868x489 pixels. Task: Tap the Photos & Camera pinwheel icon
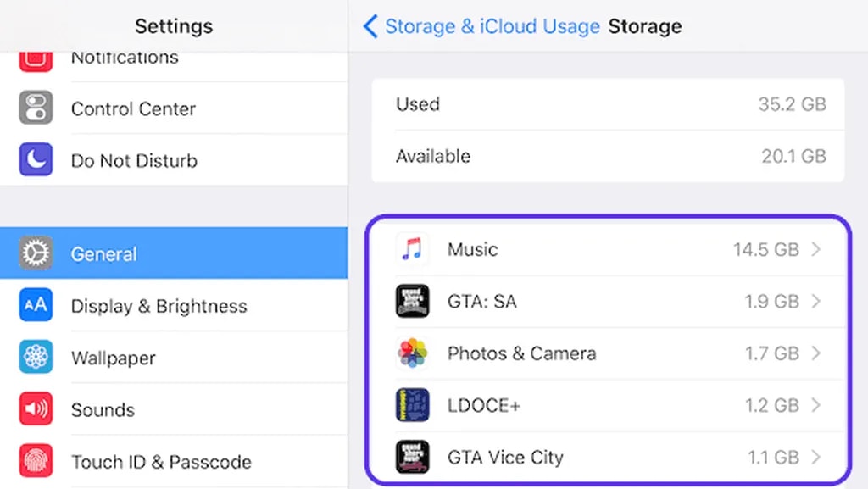(412, 353)
